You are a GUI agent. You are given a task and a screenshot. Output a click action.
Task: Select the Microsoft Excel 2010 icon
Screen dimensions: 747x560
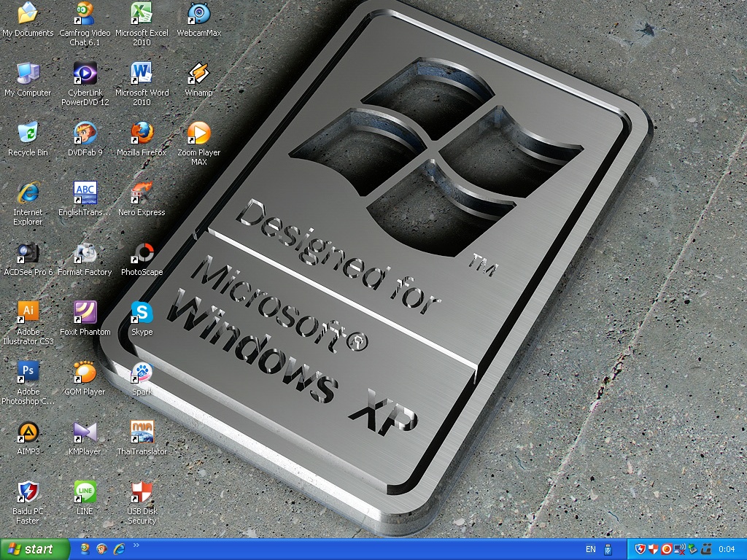coord(142,15)
